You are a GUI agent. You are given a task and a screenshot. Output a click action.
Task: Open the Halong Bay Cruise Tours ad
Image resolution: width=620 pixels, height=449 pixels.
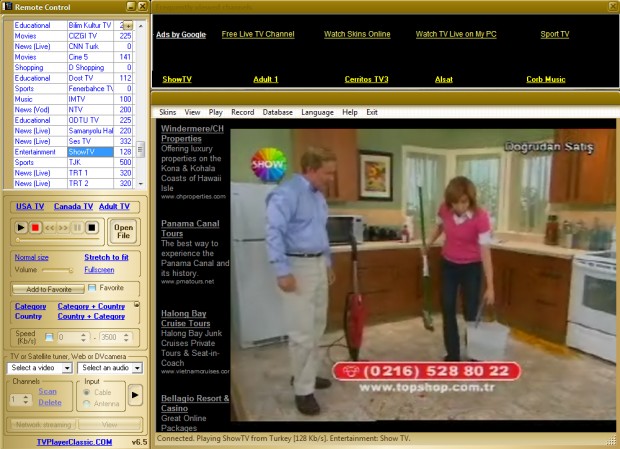pos(185,318)
